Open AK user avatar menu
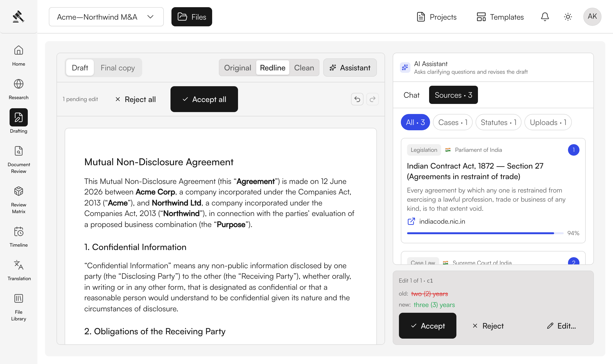Image resolution: width=613 pixels, height=364 pixels. (x=592, y=17)
